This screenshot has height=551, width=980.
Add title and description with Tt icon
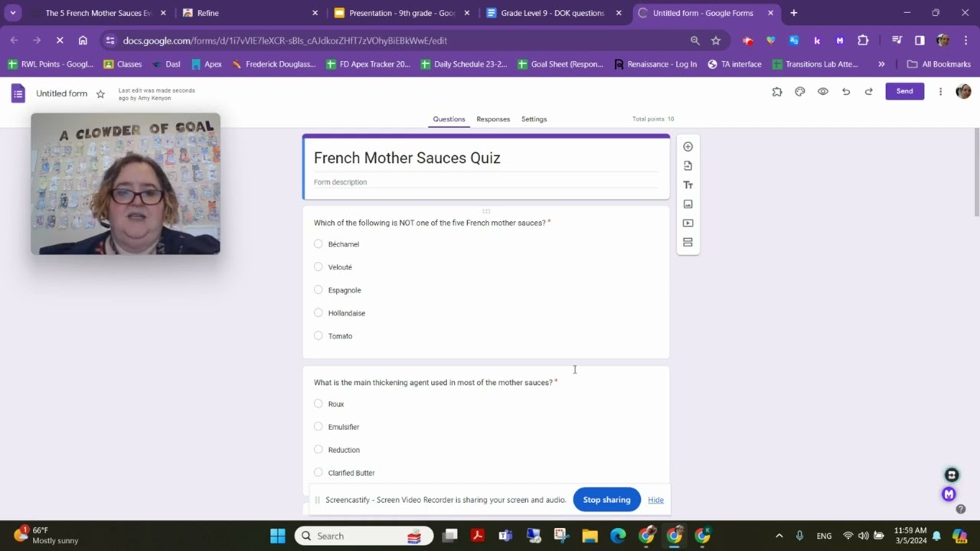(x=688, y=185)
